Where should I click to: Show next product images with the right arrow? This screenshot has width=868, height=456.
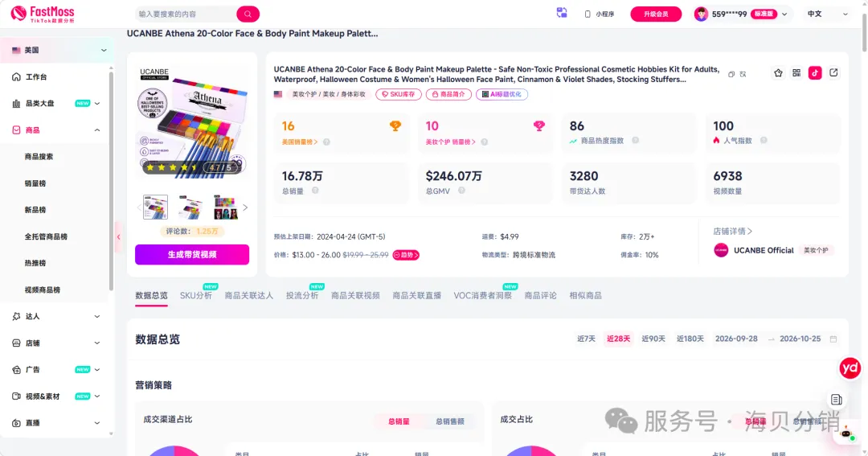pos(245,207)
